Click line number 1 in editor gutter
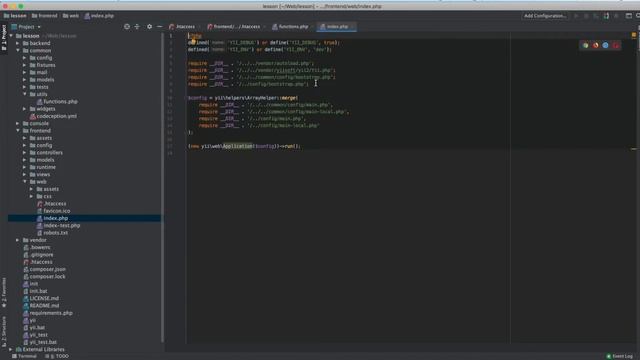 tap(171, 36)
